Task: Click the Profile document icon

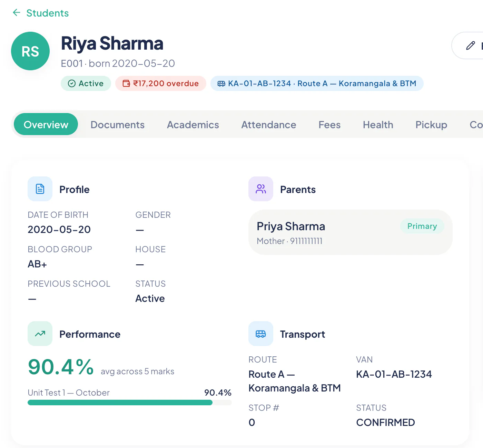Action: [x=40, y=189]
